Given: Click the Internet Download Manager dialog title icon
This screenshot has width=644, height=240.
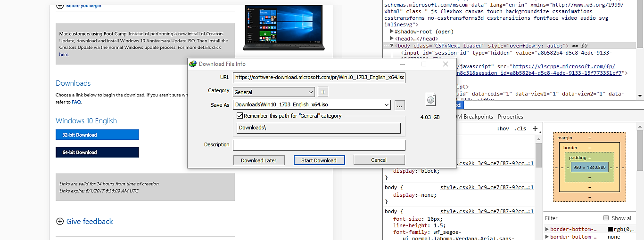Looking at the screenshot, I should point(192,64).
